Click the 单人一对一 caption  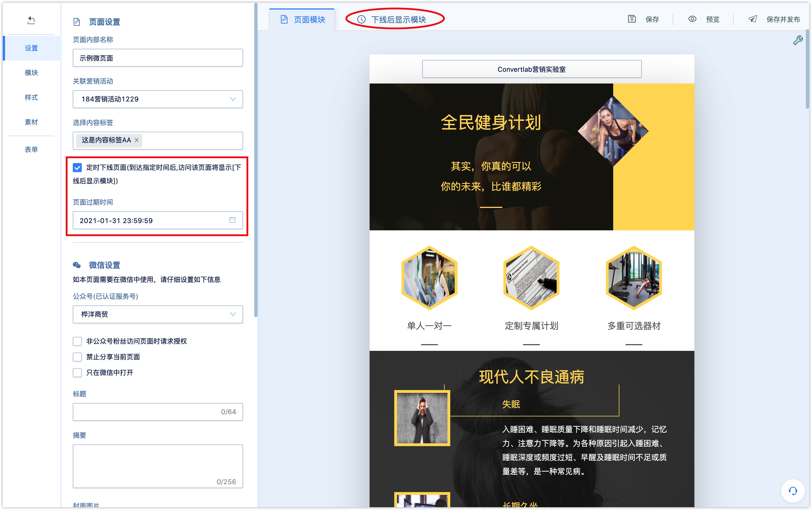pyautogui.click(x=429, y=326)
